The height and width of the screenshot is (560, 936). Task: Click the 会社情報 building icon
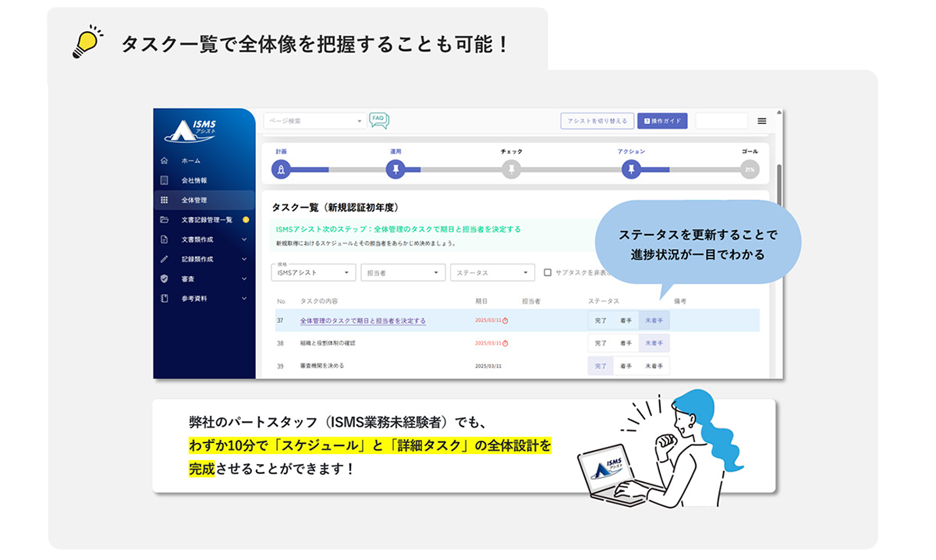click(x=164, y=180)
